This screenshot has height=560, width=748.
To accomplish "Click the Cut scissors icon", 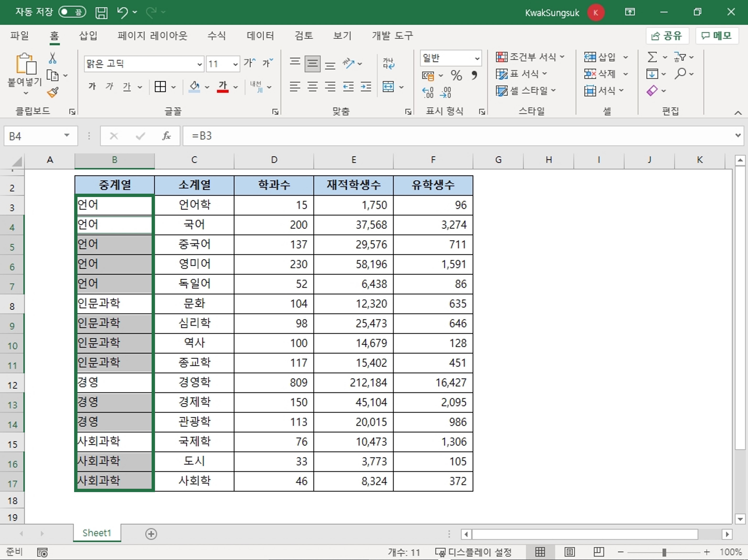I will [52, 58].
